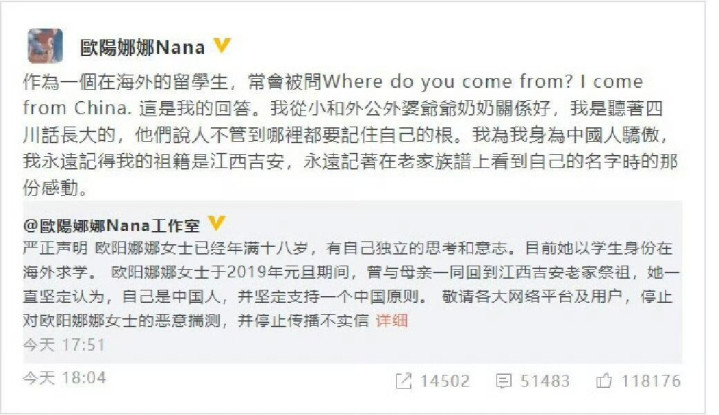Click the 份感動 ending line of main post
This screenshot has height=415, width=719.
[x=50, y=188]
